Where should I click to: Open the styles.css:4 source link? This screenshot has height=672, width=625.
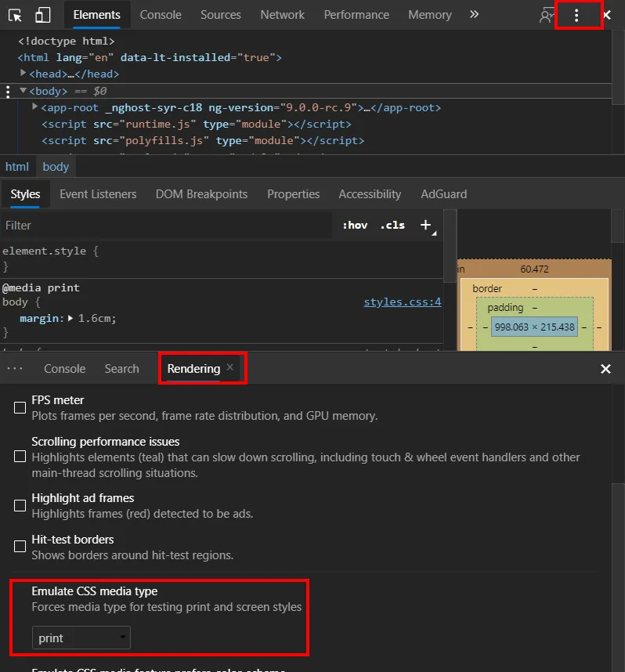[x=403, y=302]
